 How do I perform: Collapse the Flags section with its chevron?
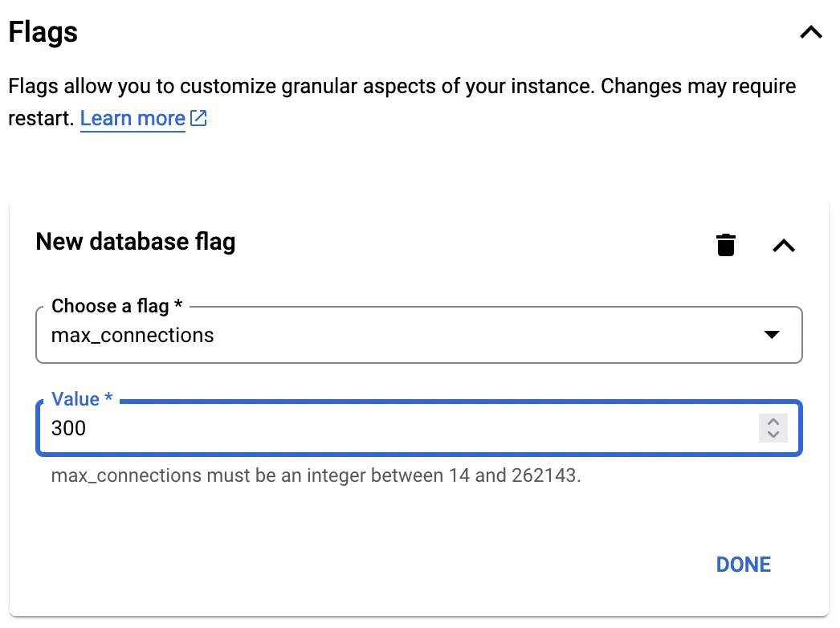pos(811,33)
